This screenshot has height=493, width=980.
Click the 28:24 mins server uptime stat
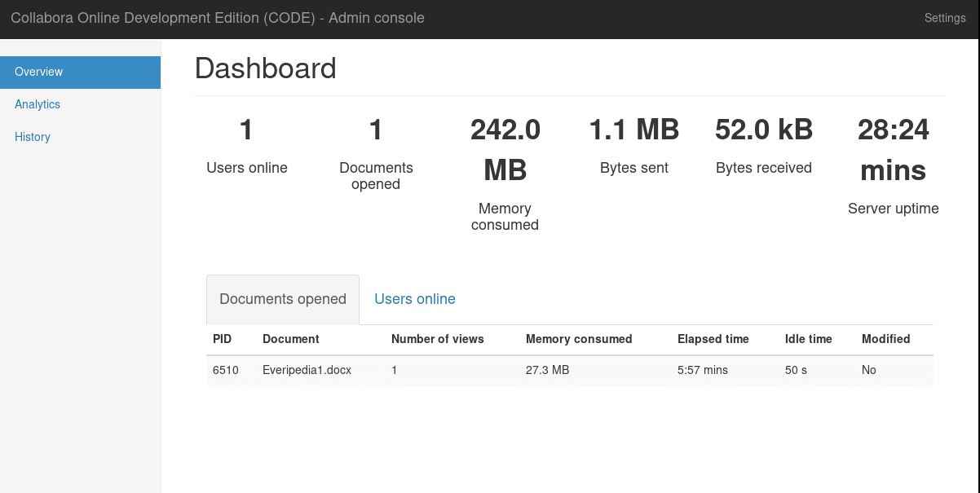(x=894, y=149)
